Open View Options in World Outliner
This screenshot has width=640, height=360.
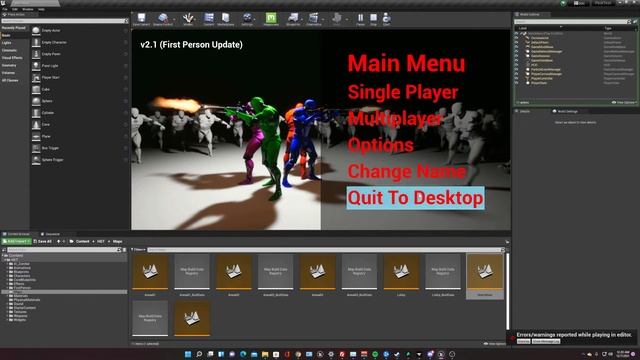click(x=624, y=102)
